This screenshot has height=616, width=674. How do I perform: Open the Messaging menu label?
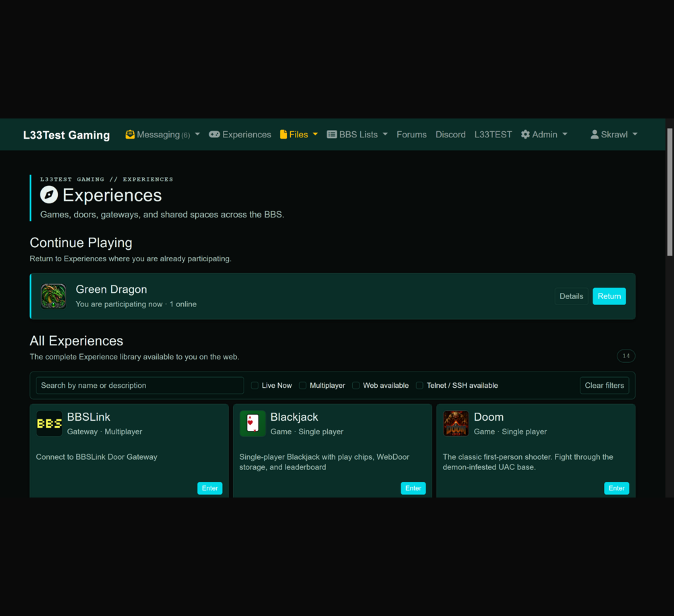click(x=158, y=135)
